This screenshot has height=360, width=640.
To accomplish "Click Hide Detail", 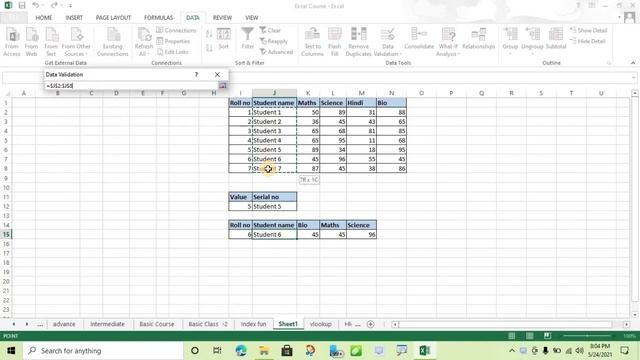I will pos(588,41).
